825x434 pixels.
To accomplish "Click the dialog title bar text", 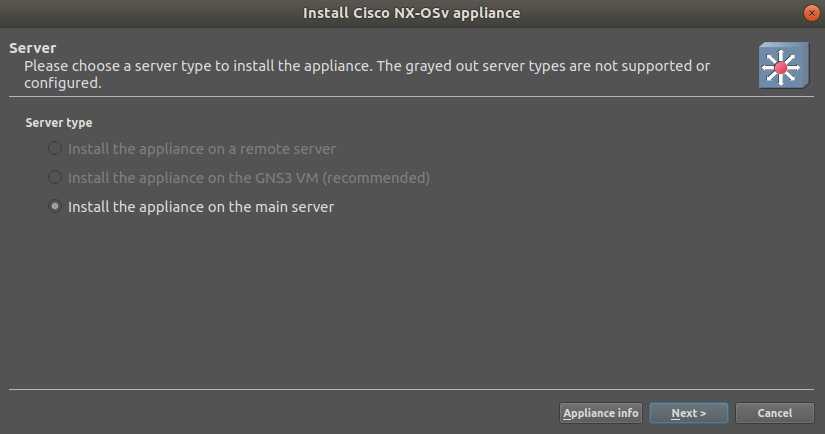I will pyautogui.click(x=411, y=13).
